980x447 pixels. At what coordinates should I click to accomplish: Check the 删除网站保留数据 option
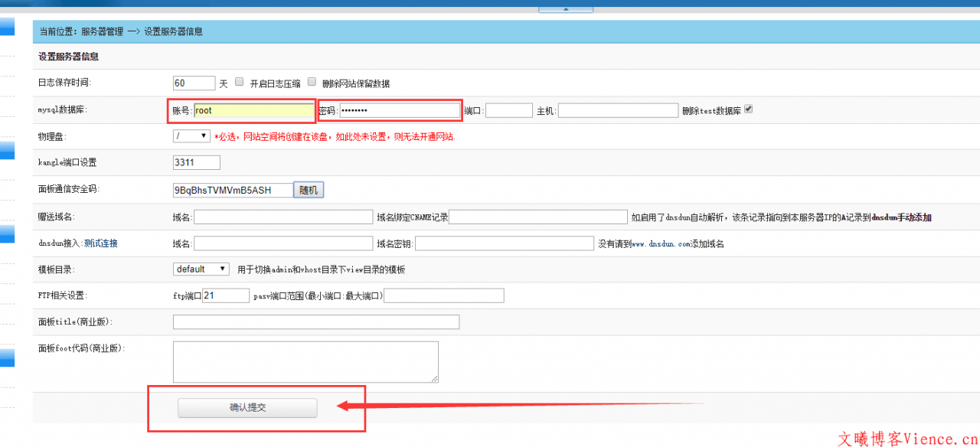[312, 82]
